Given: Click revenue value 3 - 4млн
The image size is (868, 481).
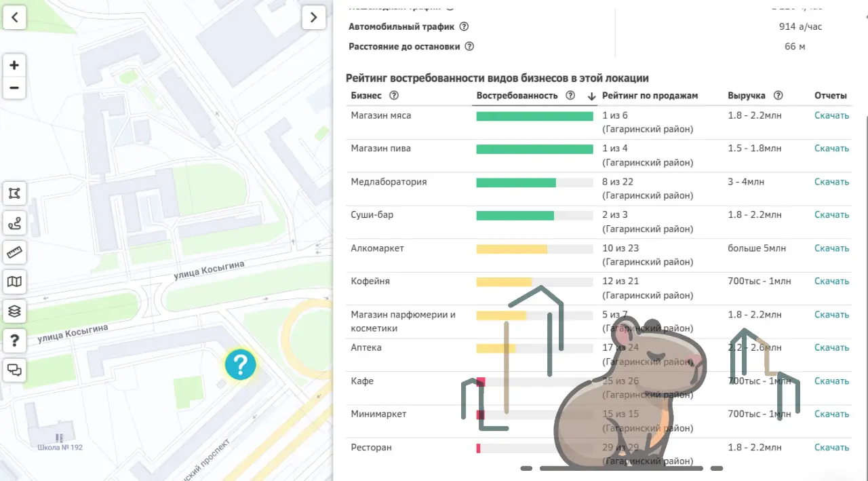Looking at the screenshot, I should (x=746, y=182).
